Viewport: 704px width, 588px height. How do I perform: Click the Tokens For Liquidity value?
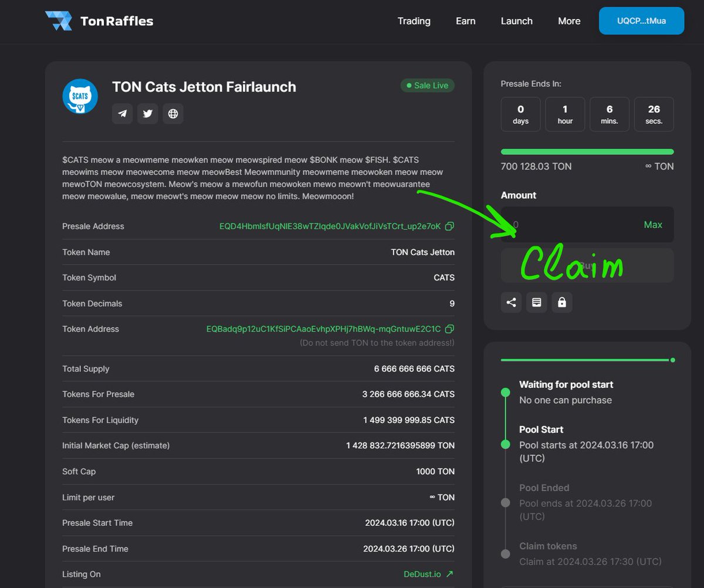pos(409,420)
